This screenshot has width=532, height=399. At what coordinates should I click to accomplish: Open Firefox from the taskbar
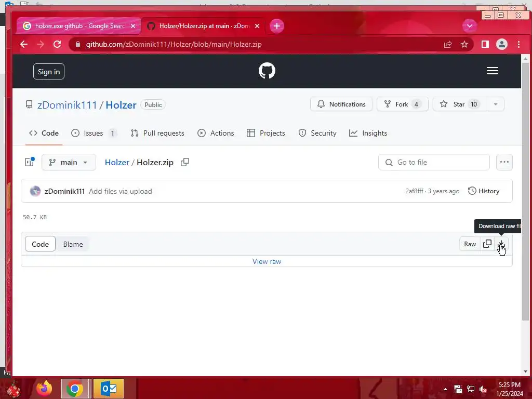coord(45,389)
